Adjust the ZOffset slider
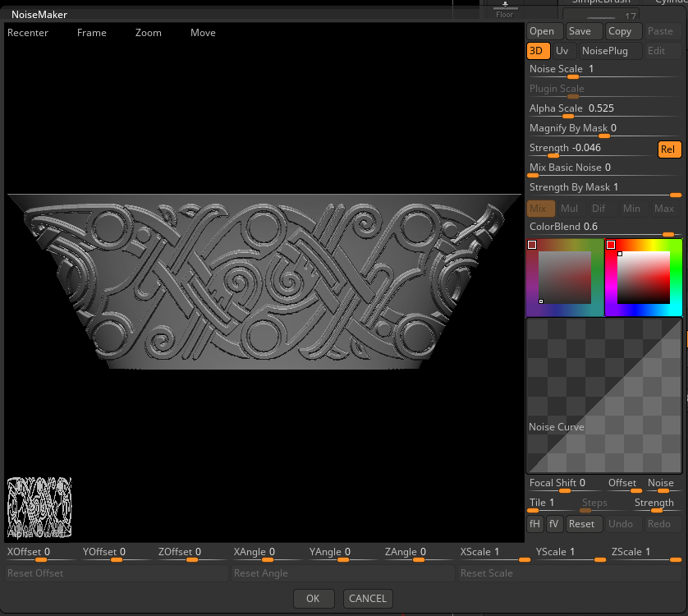This screenshot has width=688, height=616. 192,554
